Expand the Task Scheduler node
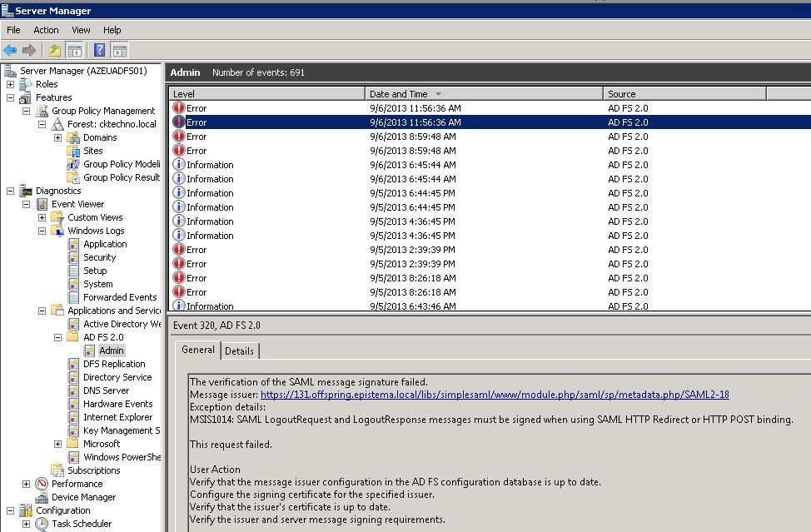The image size is (811, 532). pos(26,524)
